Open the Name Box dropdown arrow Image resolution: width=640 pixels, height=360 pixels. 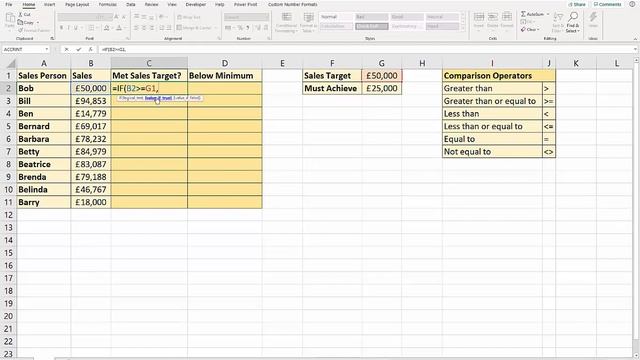coord(47,49)
